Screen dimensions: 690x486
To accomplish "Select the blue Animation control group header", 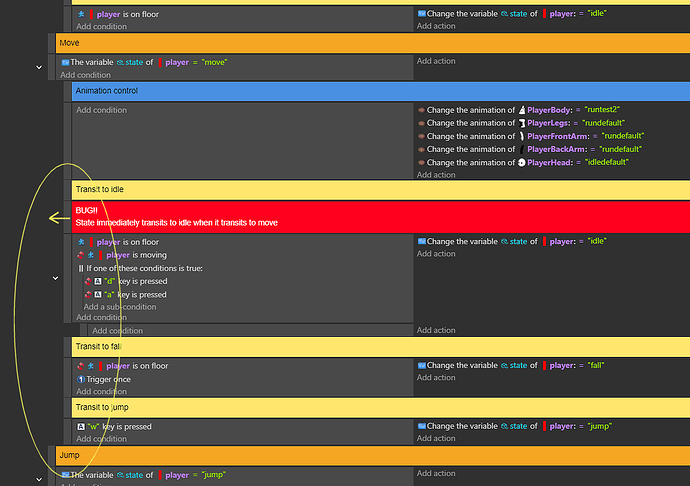I will tap(380, 91).
